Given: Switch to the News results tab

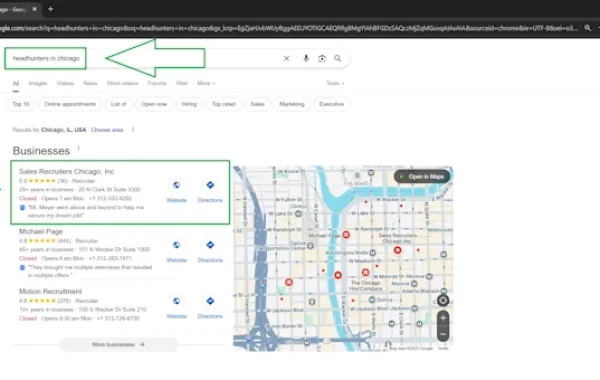Looking at the screenshot, I should 90,83.
